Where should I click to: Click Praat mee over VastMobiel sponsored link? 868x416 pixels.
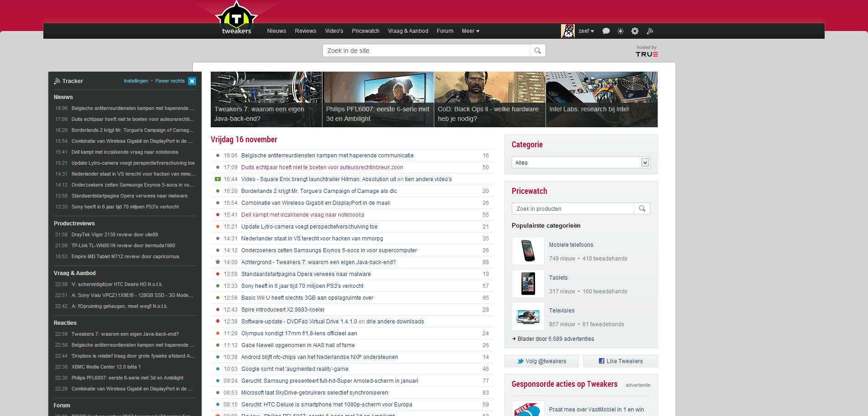(597, 410)
